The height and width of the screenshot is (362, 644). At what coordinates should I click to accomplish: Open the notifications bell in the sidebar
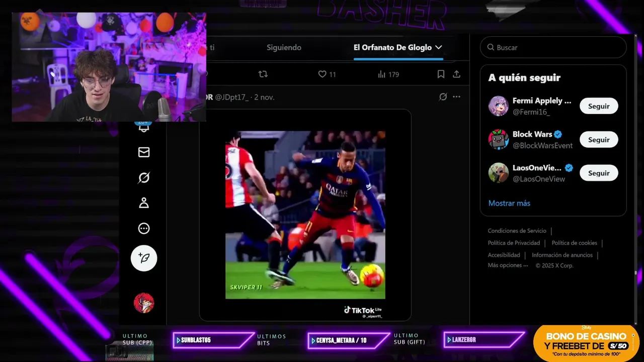[x=144, y=127]
